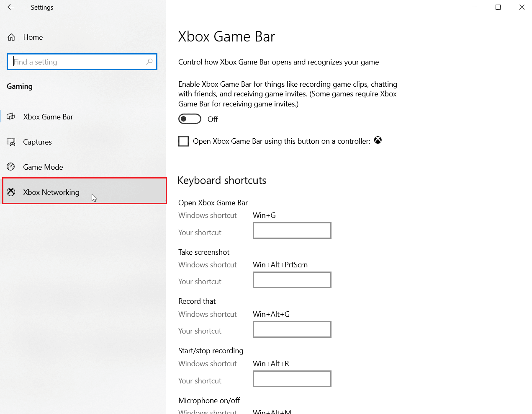Open the Xbox Game Bar section
The height and width of the screenshot is (414, 532).
83,117
